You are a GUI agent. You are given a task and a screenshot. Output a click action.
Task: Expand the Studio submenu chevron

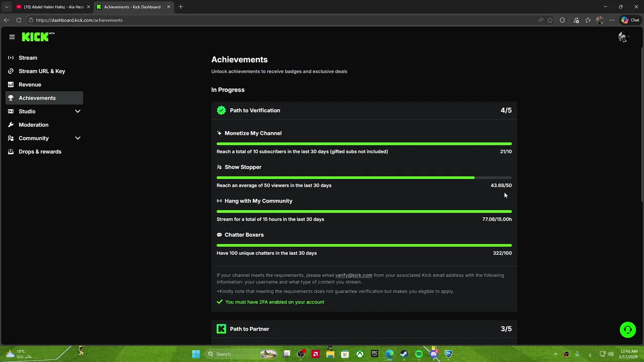click(77, 112)
